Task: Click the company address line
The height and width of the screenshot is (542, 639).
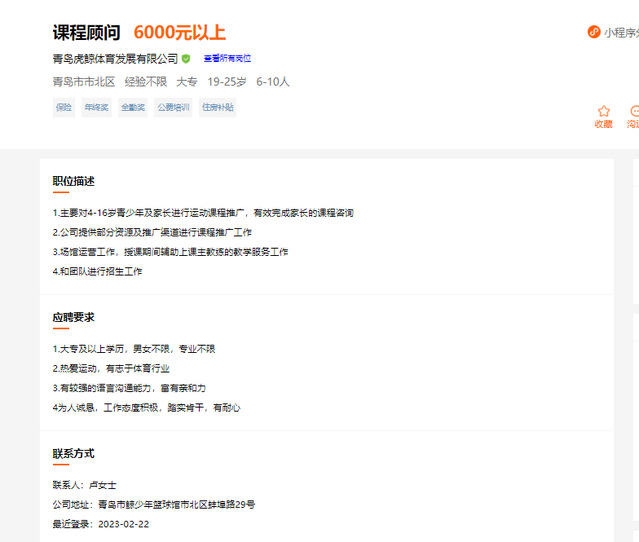Action: pyautogui.click(x=153, y=504)
